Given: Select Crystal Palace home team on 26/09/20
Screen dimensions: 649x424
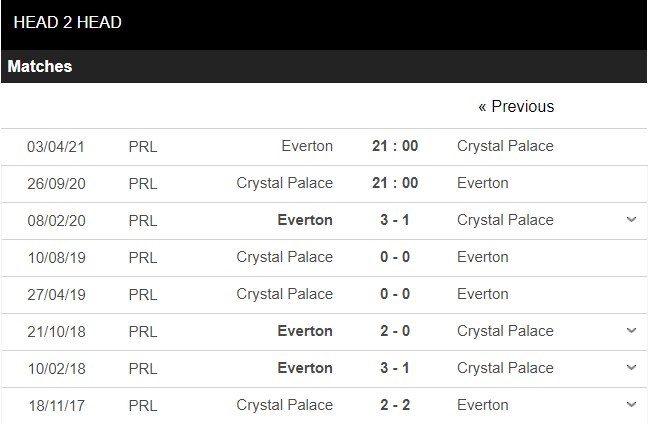Looking at the screenshot, I should click(284, 183).
